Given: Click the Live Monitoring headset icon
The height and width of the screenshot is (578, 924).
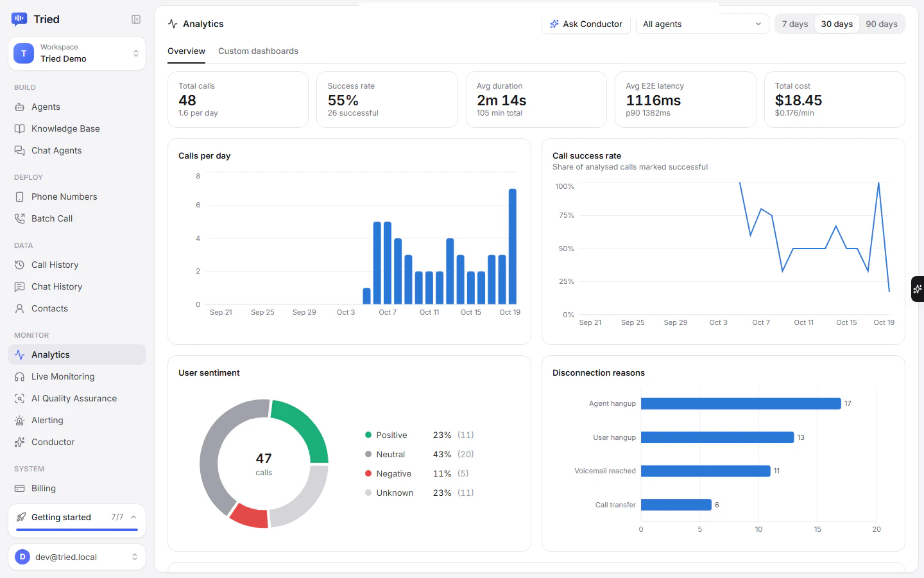Looking at the screenshot, I should [x=20, y=376].
